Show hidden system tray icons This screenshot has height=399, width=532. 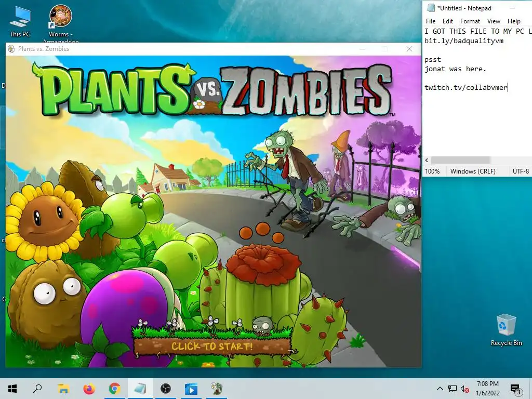click(x=440, y=389)
